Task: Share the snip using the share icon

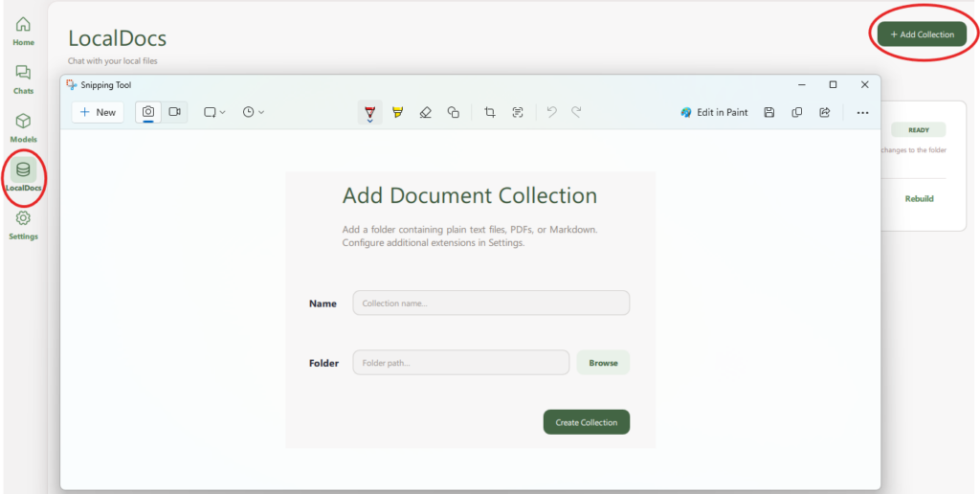Action: (x=824, y=112)
